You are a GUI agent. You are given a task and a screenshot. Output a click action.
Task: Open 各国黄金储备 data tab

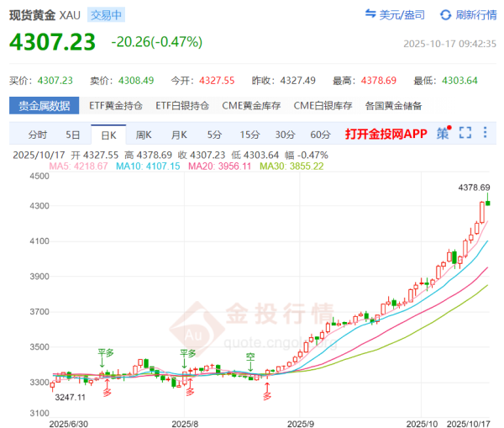tap(393, 106)
